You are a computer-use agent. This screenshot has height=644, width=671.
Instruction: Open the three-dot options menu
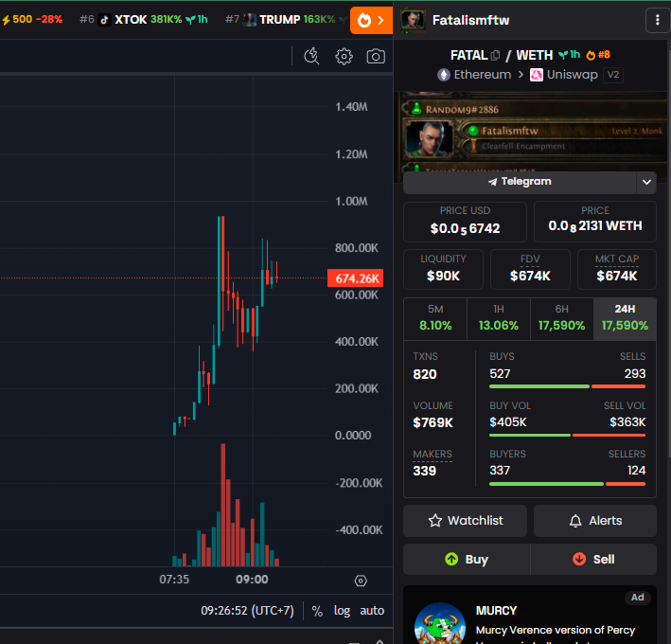(658, 20)
